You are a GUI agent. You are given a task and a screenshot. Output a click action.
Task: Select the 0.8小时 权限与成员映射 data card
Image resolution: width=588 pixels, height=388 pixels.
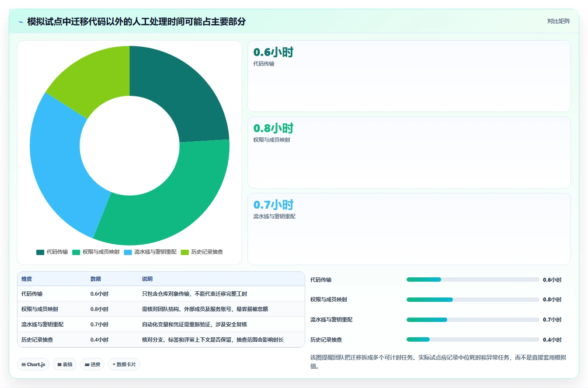tap(409, 152)
